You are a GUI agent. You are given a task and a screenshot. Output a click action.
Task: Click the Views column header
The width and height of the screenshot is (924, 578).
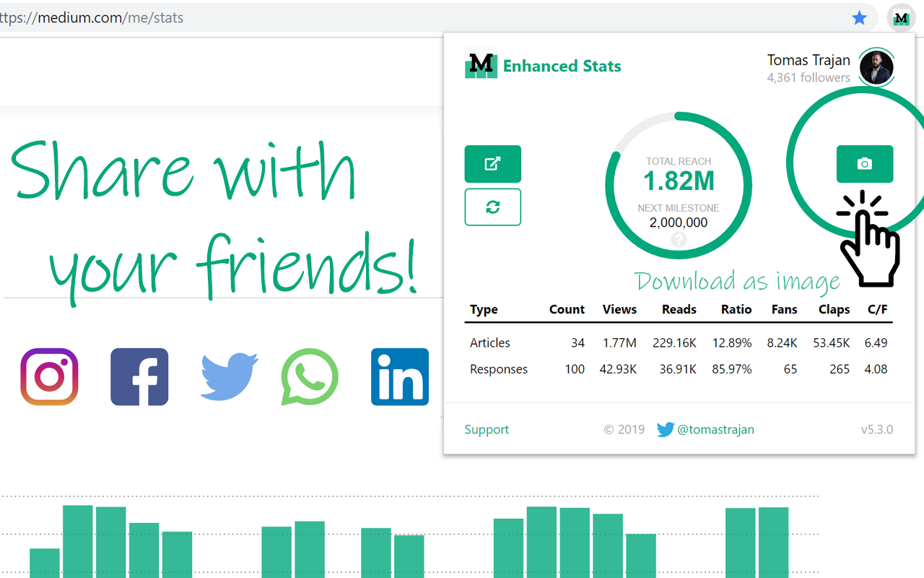point(619,309)
